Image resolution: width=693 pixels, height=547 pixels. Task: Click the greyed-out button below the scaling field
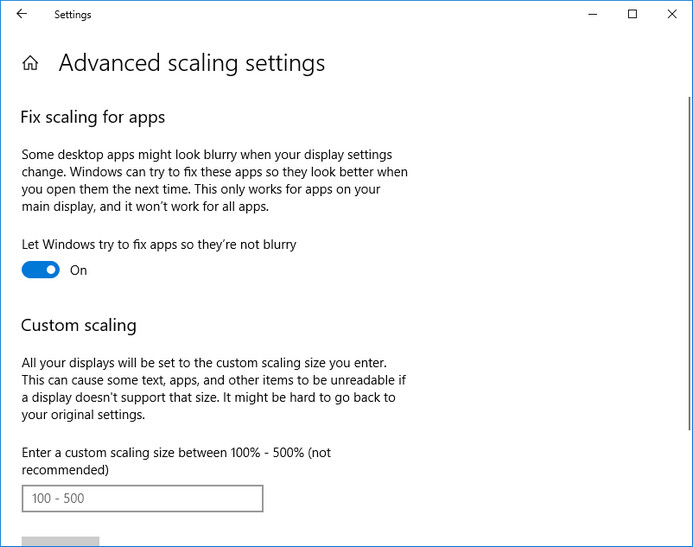(x=61, y=541)
